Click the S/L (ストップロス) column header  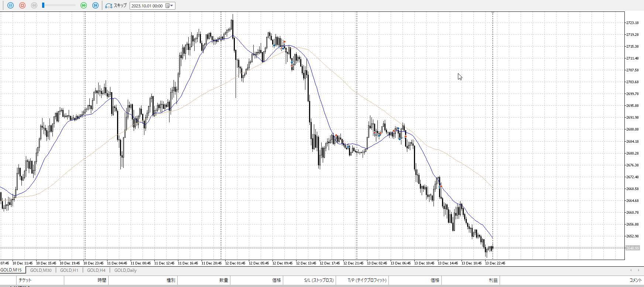click(x=319, y=280)
